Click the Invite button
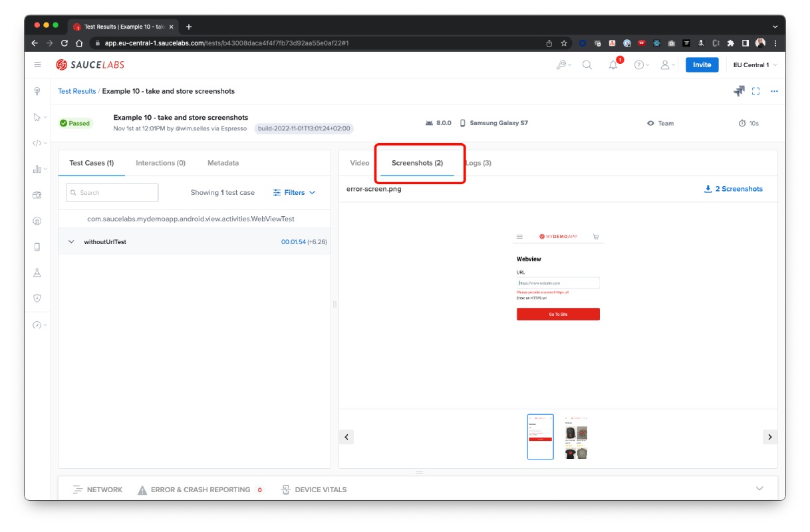Viewport: 810px width, 532px height. click(x=702, y=65)
